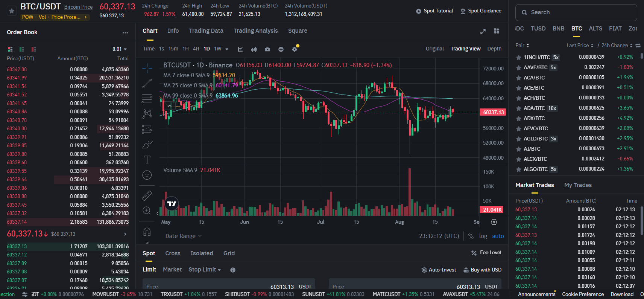Collapse the indicator legend arrow

(170, 106)
